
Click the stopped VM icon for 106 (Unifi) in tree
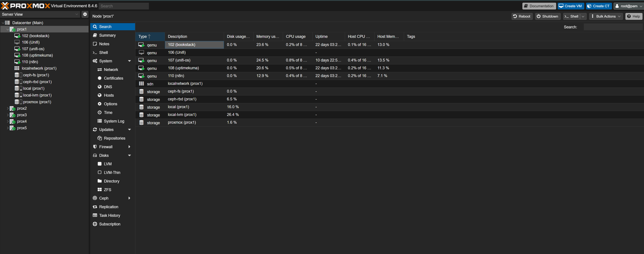[17, 42]
